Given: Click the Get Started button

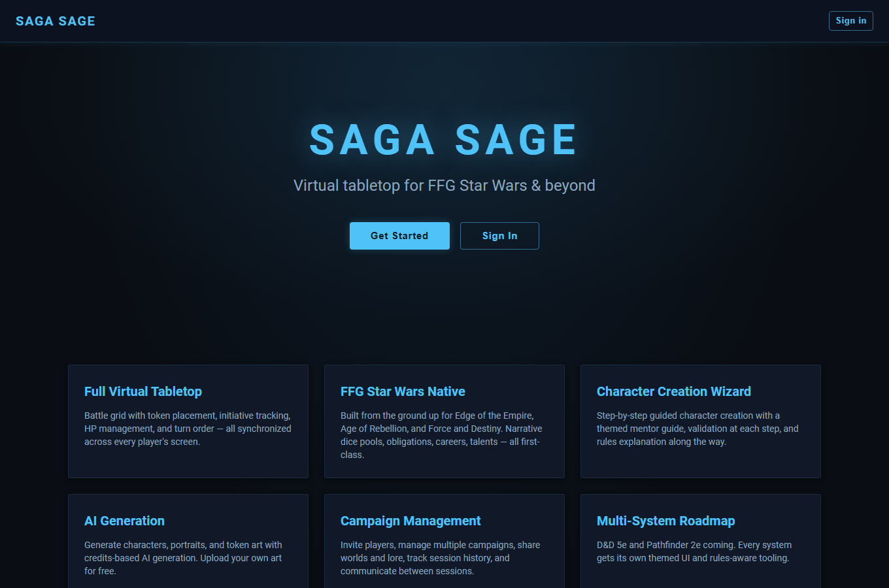Looking at the screenshot, I should 399,236.
